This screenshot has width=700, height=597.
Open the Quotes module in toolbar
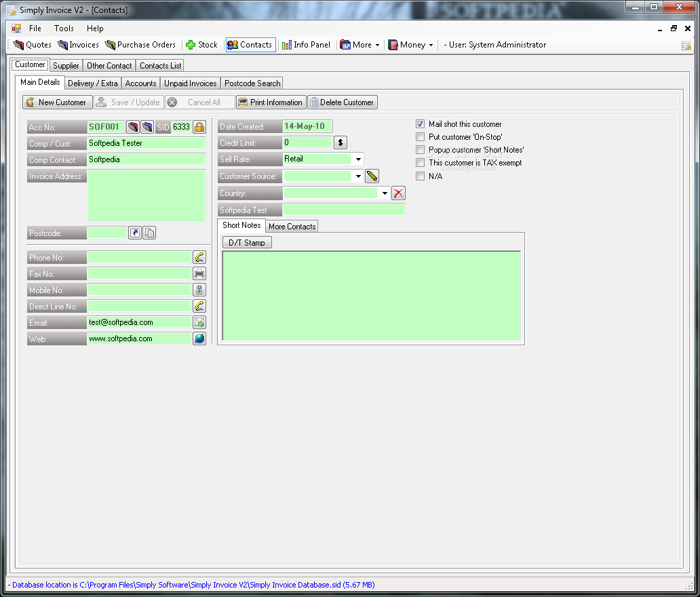32,45
